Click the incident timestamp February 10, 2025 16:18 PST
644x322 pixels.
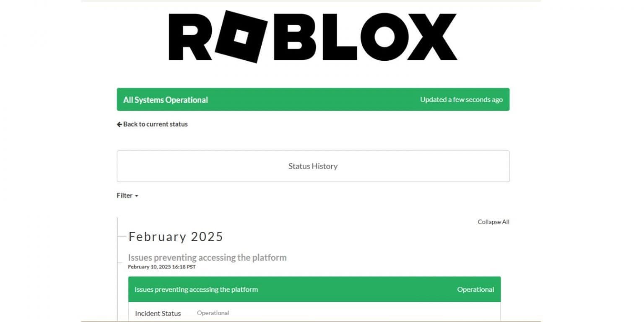click(x=162, y=266)
